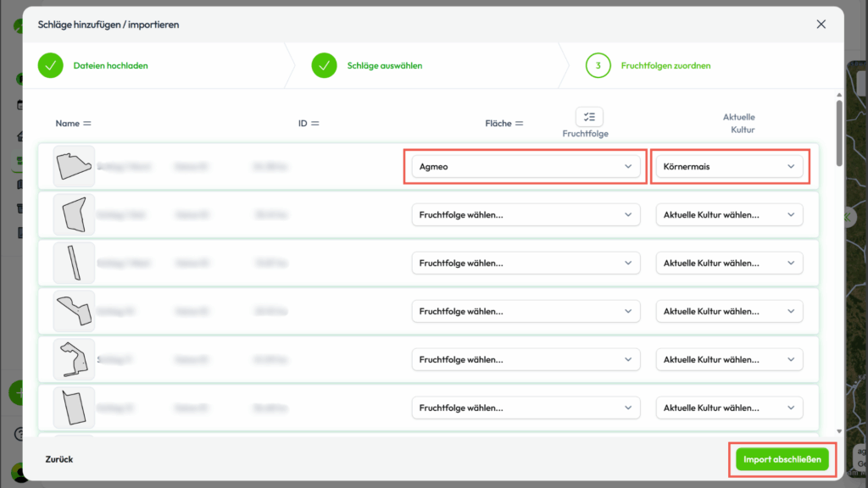This screenshot has width=868, height=488.
Task: Click the Import abschließen button
Action: 782,460
